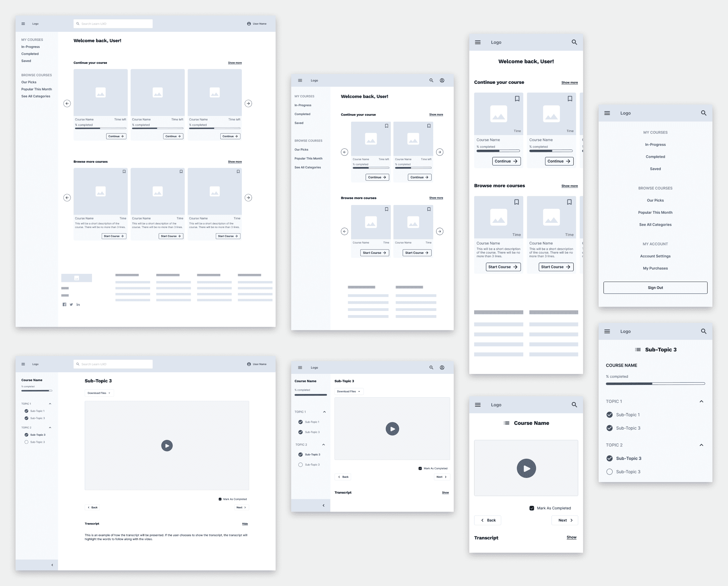Select In-Progress from sidebar menu
The height and width of the screenshot is (586, 728).
31,46
